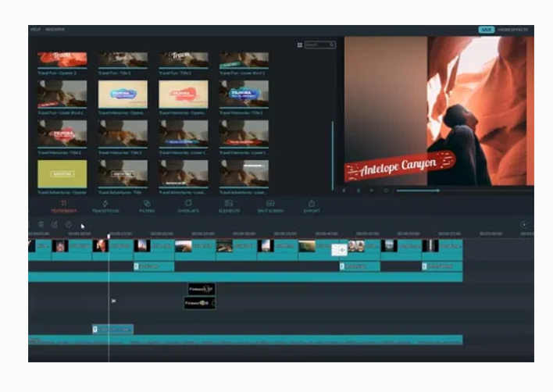Open the Overlays tab
This screenshot has width=553, height=392.
point(188,207)
